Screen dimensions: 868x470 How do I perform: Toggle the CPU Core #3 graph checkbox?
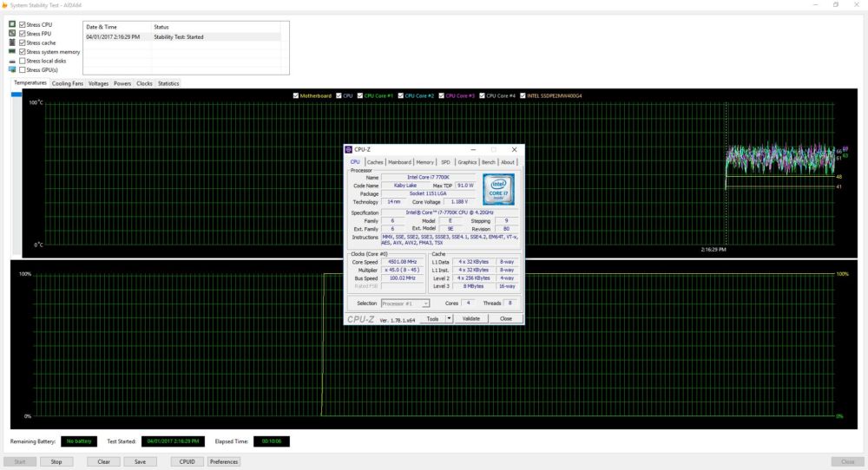tap(441, 95)
